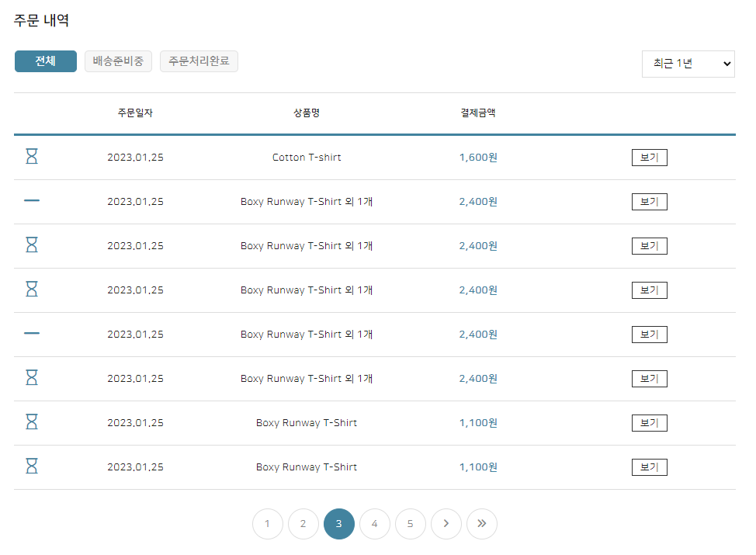Click the hourglass status icon in third order row
The image size is (756, 555).
pos(32,245)
